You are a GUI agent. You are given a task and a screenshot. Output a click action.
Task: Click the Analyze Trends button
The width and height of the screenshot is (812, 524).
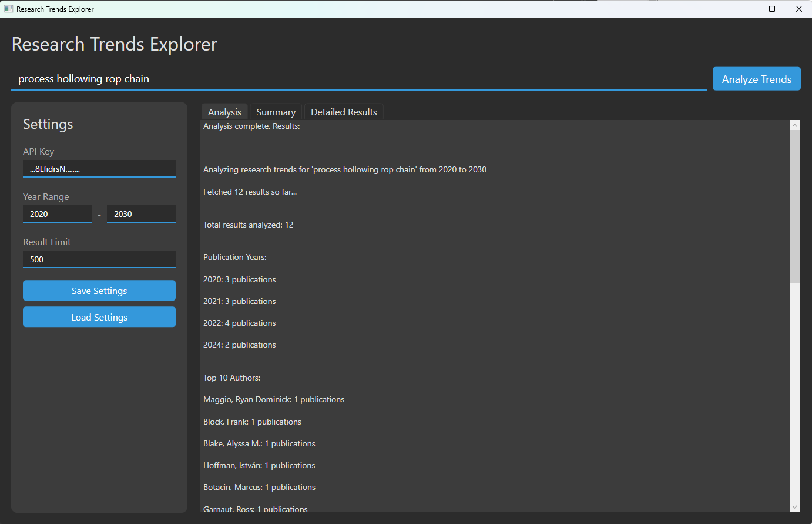tap(756, 79)
